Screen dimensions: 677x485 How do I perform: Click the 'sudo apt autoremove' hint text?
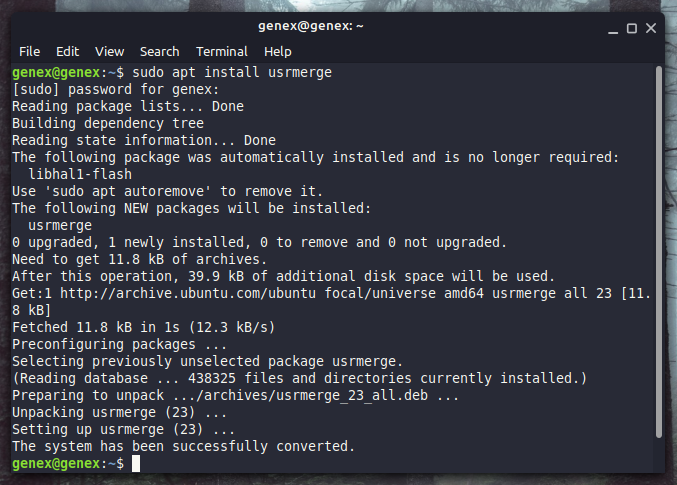tap(132, 191)
